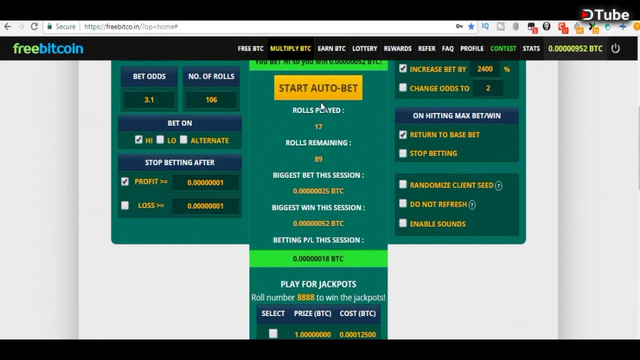Open STATS menu item
The image size is (640, 360).
531,49
